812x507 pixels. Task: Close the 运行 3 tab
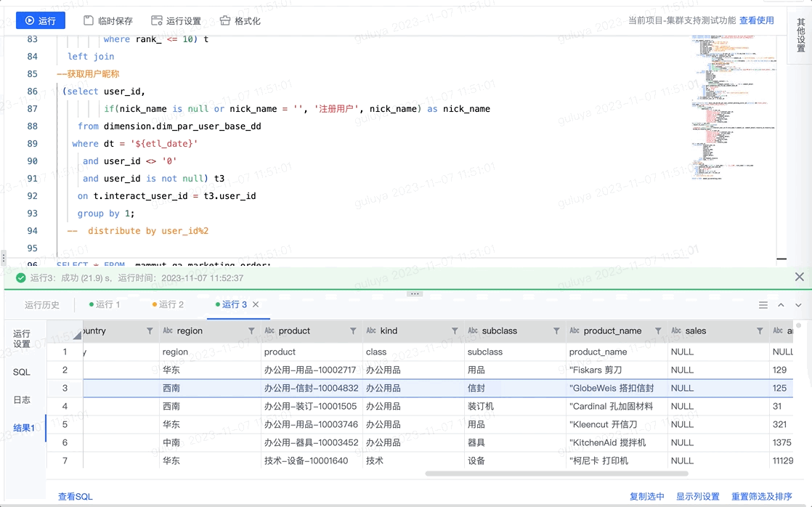click(x=256, y=304)
